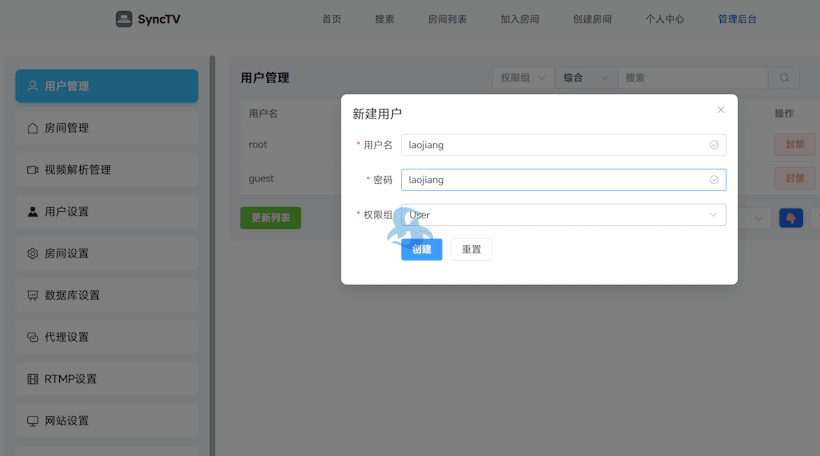Click the guest username cell

point(261,178)
